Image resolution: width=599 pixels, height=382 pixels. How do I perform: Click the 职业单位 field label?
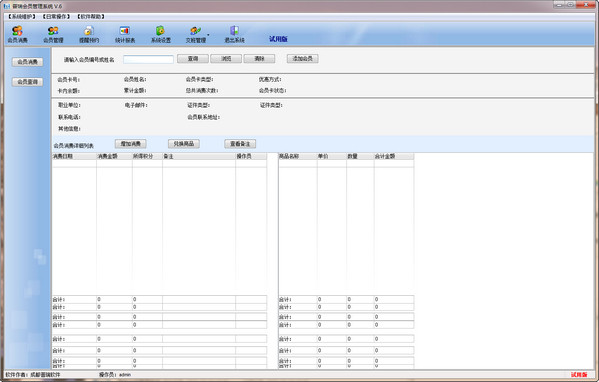[70, 105]
